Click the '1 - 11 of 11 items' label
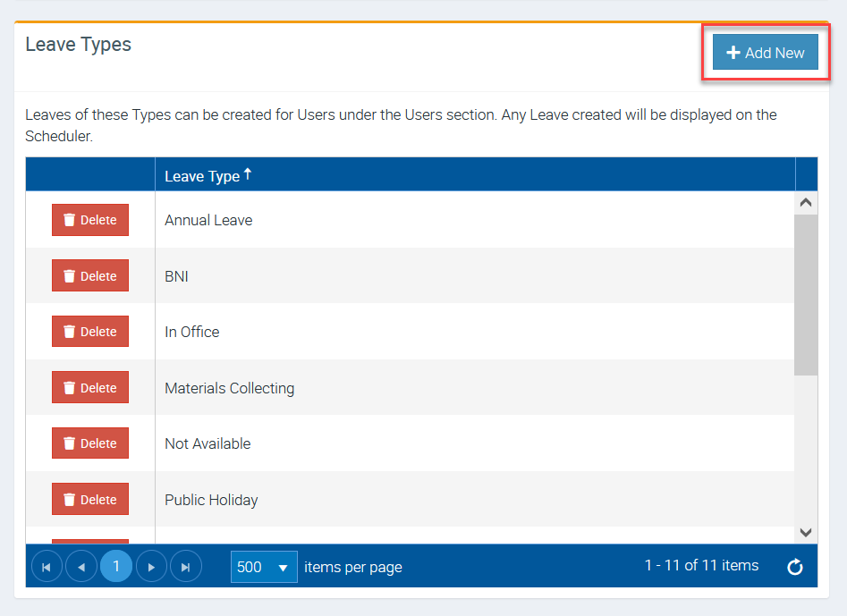Screen dimensions: 847x616 click(702, 565)
